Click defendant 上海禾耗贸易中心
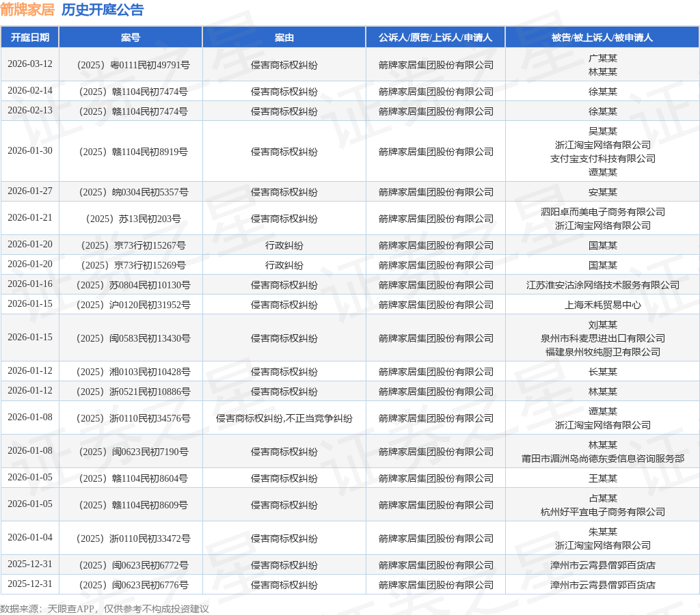 603,305
